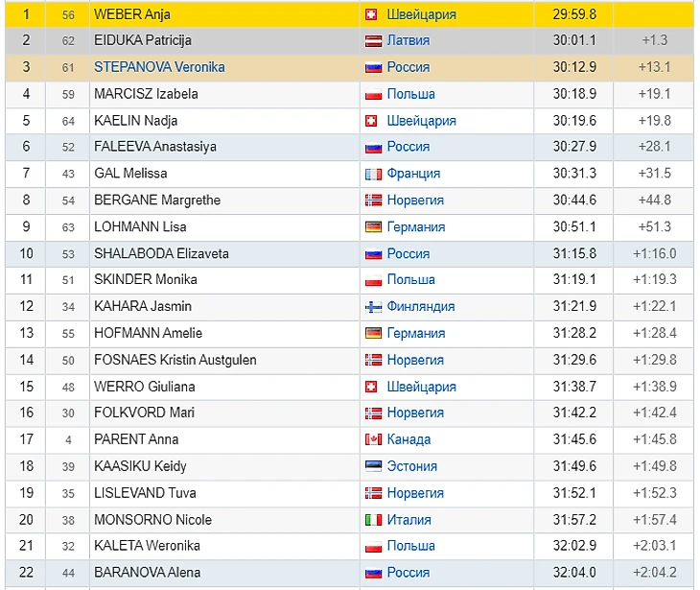Click the Франция country link
Viewport: 700px width, 590px height.
(413, 174)
